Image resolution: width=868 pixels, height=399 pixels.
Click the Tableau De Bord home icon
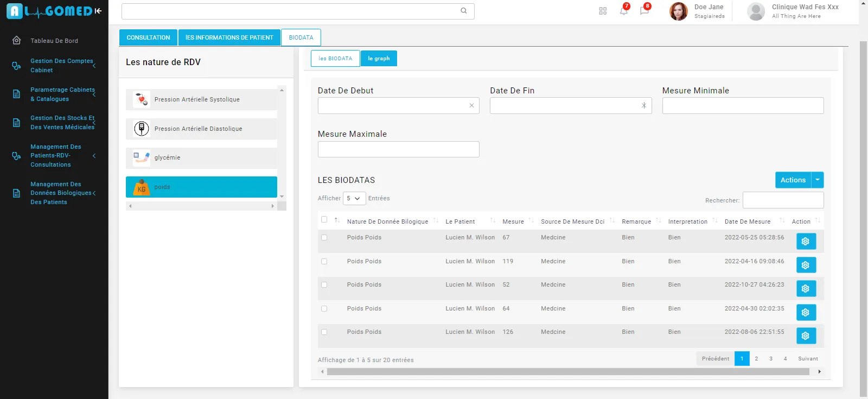tap(17, 41)
